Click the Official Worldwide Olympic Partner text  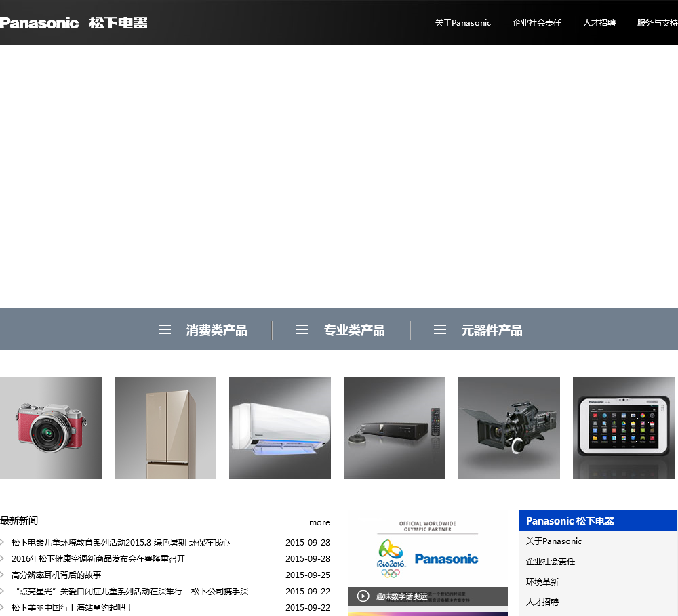[x=428, y=526]
